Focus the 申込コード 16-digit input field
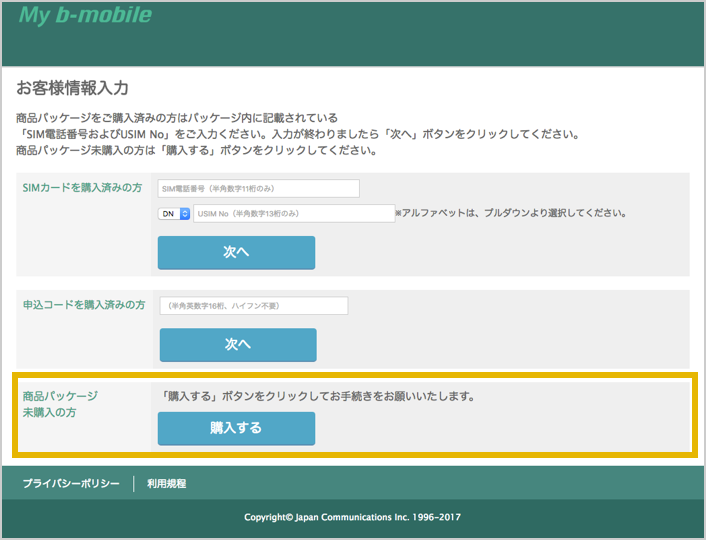 click(254, 306)
